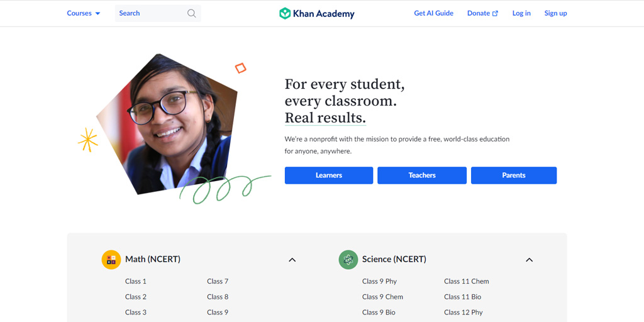Click the Khan Academy logo
The height and width of the screenshot is (322, 644).
[317, 14]
